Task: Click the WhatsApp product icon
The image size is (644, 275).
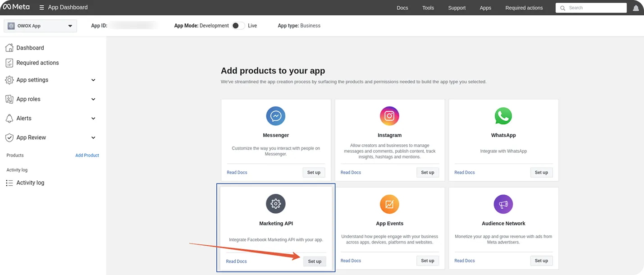Action: coord(503,116)
